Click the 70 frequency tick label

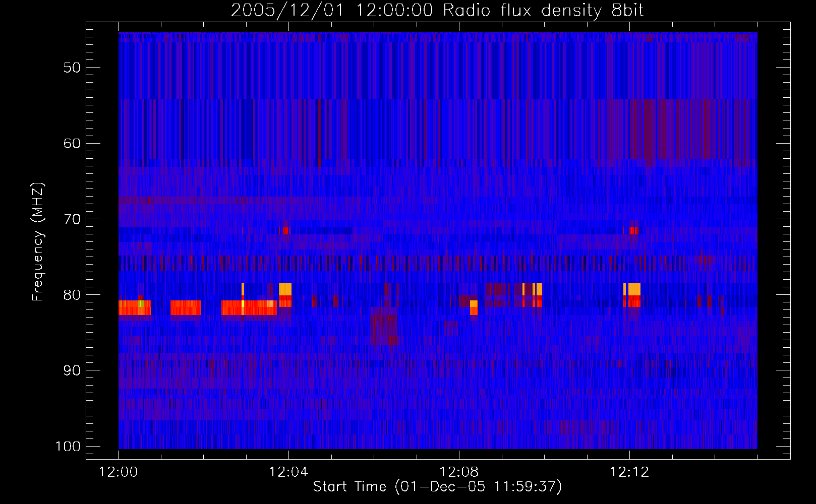pos(72,219)
